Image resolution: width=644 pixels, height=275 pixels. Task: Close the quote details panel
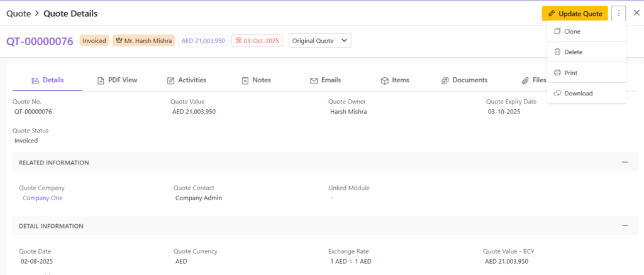pos(636,13)
